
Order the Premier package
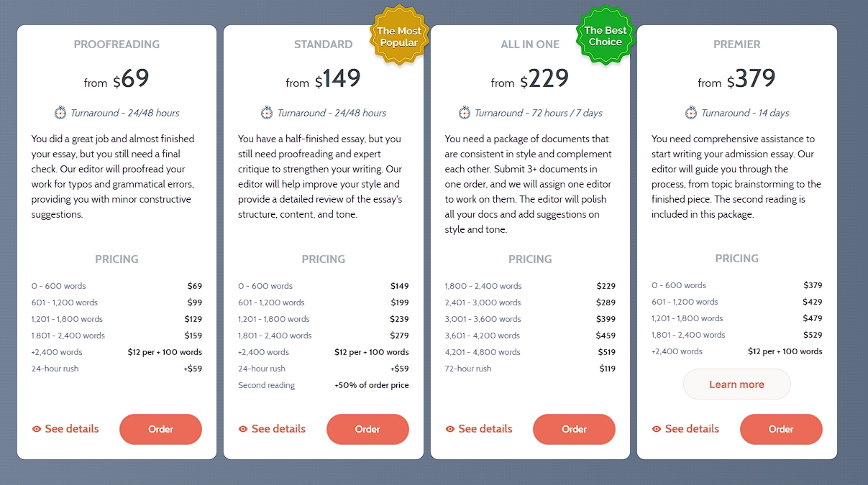coord(781,429)
